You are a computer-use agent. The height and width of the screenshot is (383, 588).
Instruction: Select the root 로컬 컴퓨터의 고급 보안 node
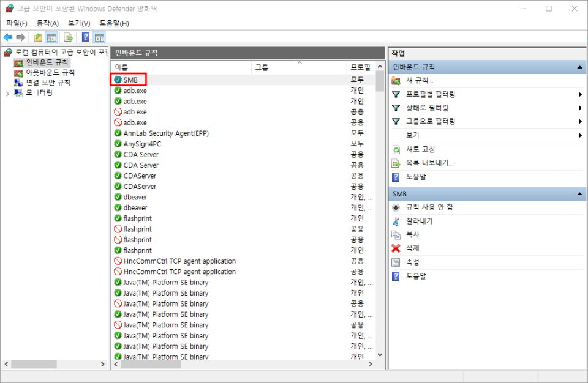61,52
